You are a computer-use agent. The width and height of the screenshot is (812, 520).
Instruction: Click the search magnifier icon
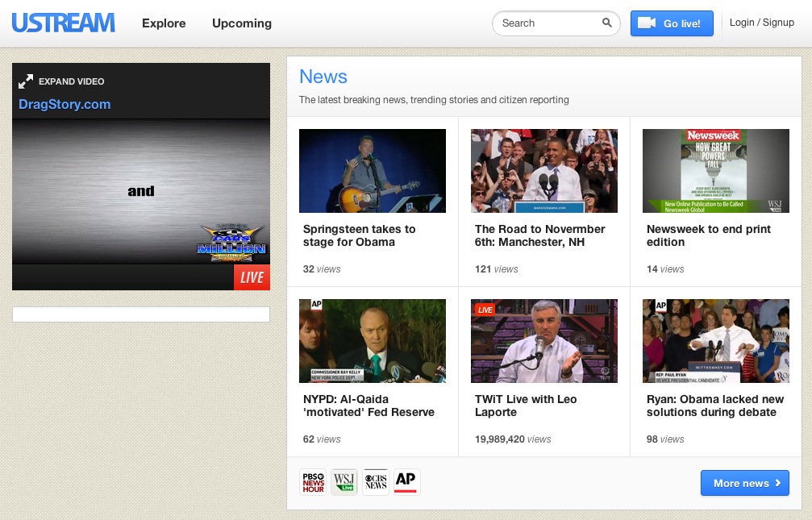coord(607,23)
